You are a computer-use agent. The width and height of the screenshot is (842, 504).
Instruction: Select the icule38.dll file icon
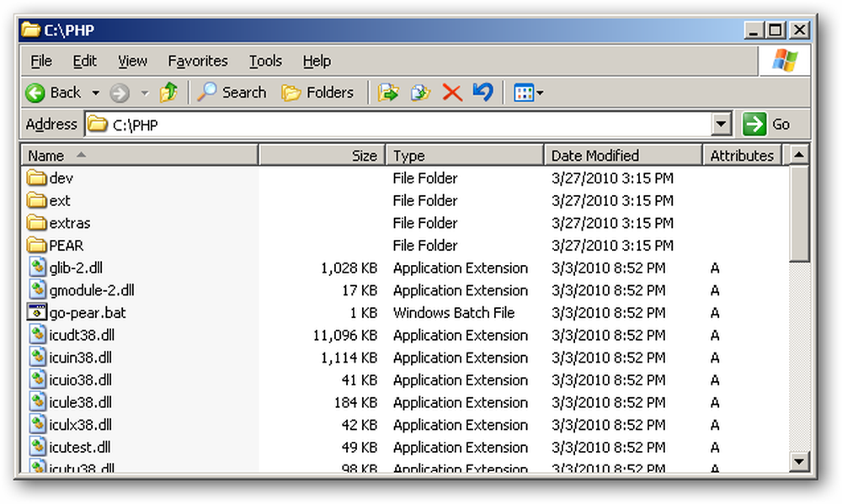point(38,402)
